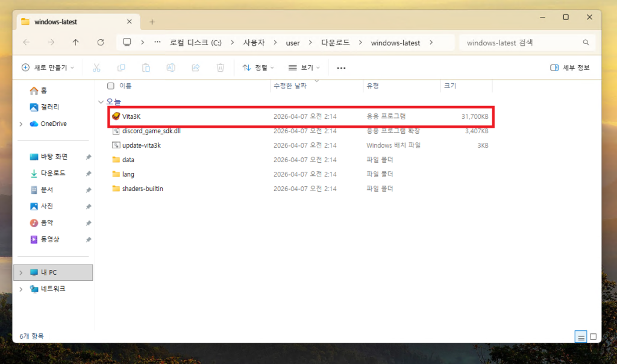This screenshot has width=617, height=364.
Task: Open the 정렬 sort dropdown
Action: [258, 67]
